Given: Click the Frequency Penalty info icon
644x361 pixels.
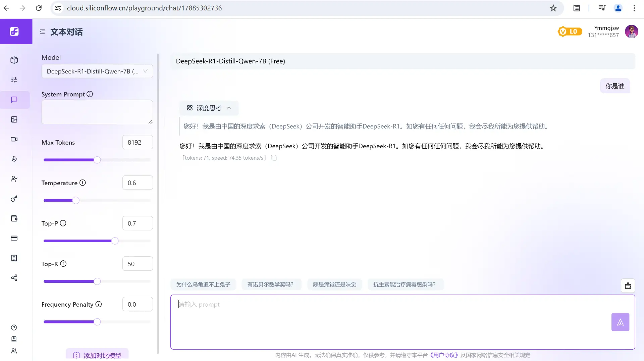Looking at the screenshot, I should click(99, 304).
